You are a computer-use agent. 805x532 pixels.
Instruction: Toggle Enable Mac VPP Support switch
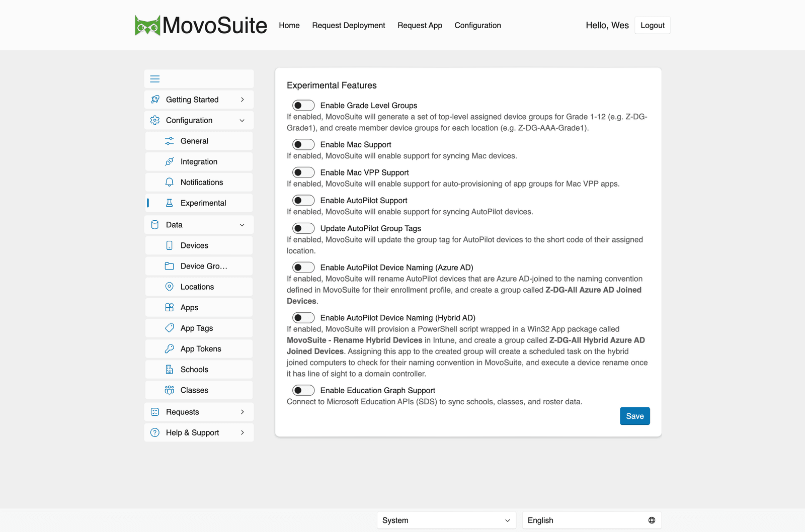point(303,172)
